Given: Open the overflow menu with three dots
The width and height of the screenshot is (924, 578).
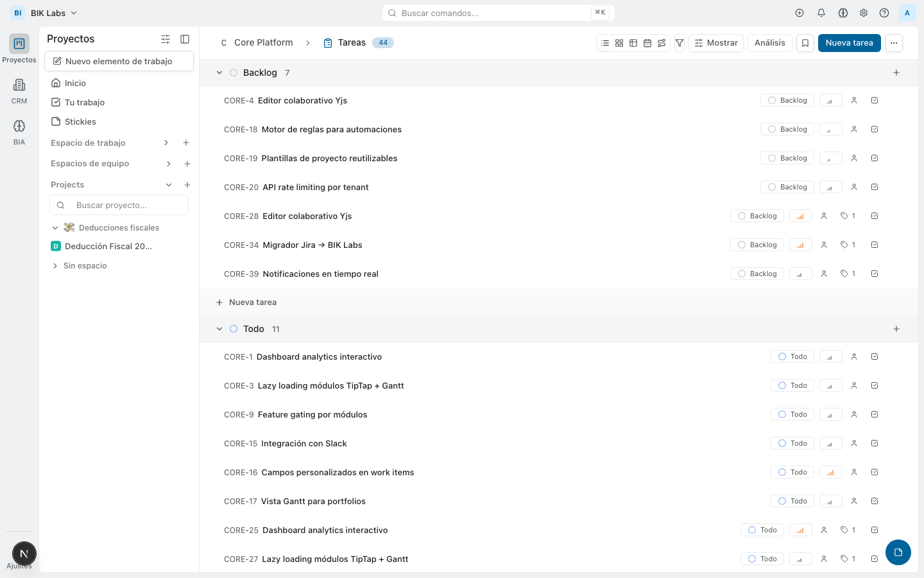Looking at the screenshot, I should coord(894,42).
